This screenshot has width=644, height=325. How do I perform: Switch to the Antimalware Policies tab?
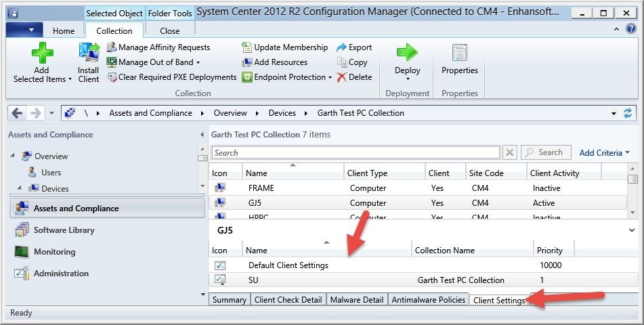click(x=429, y=300)
